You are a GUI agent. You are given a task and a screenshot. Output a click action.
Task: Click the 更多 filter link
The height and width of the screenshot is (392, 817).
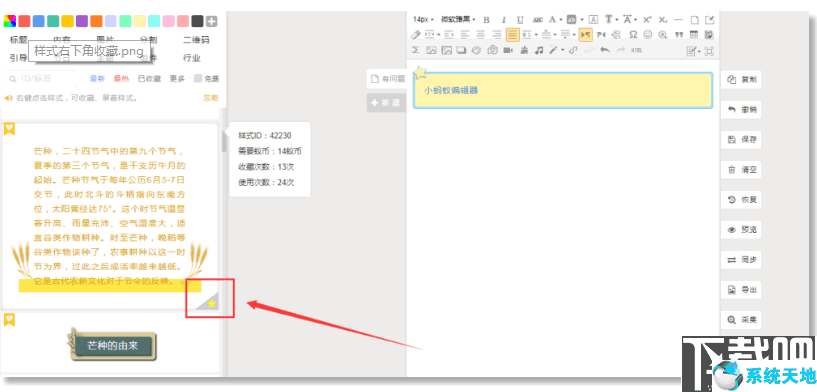coord(177,79)
